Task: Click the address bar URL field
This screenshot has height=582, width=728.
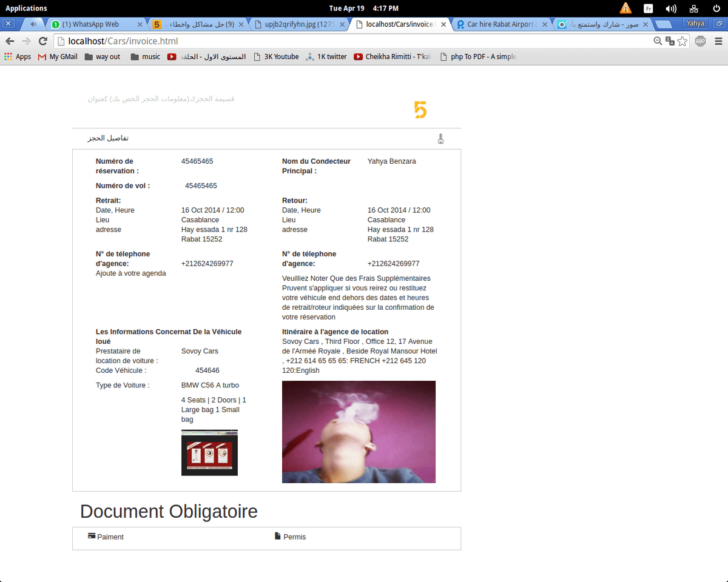Action: tap(352, 41)
